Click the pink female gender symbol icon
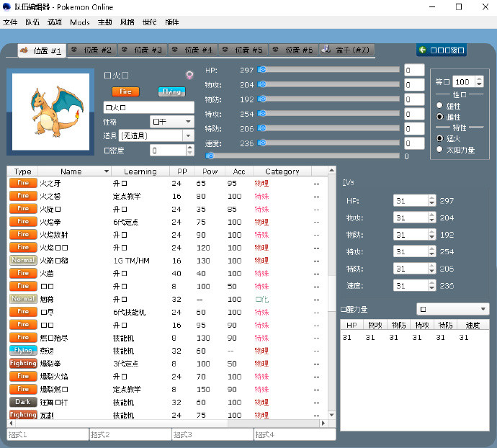 [x=189, y=75]
